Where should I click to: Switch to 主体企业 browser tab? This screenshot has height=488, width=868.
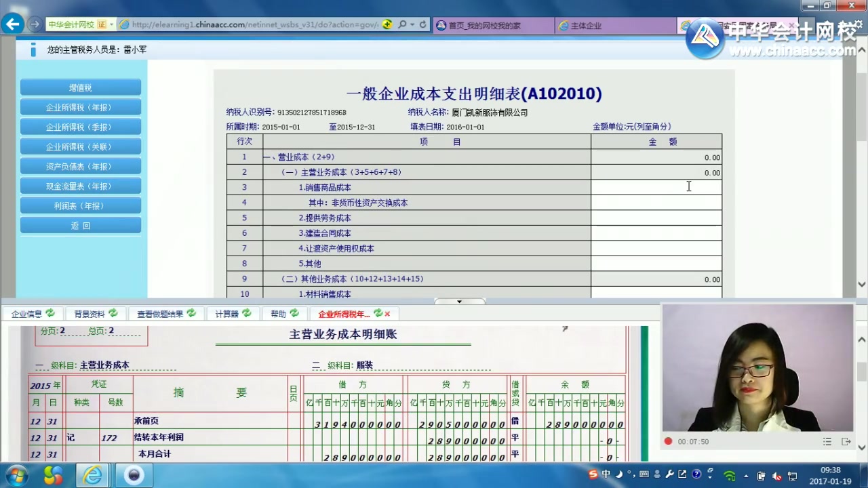[x=615, y=26]
